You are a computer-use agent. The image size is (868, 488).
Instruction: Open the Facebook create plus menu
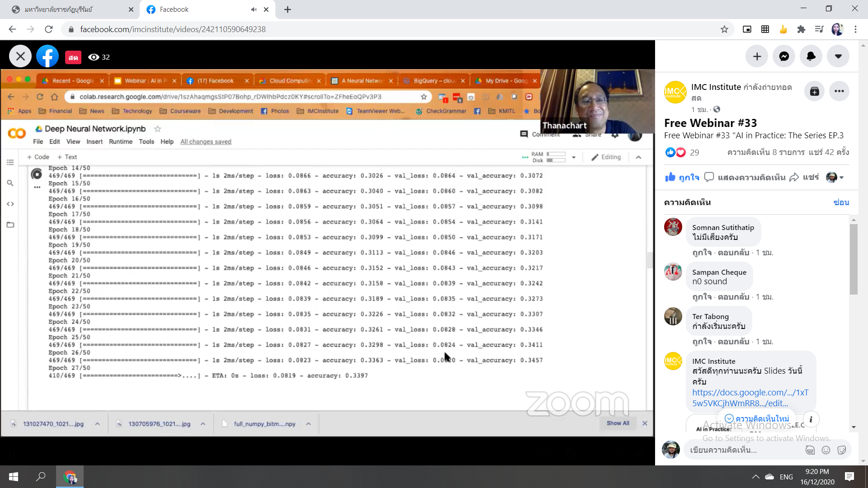point(757,56)
